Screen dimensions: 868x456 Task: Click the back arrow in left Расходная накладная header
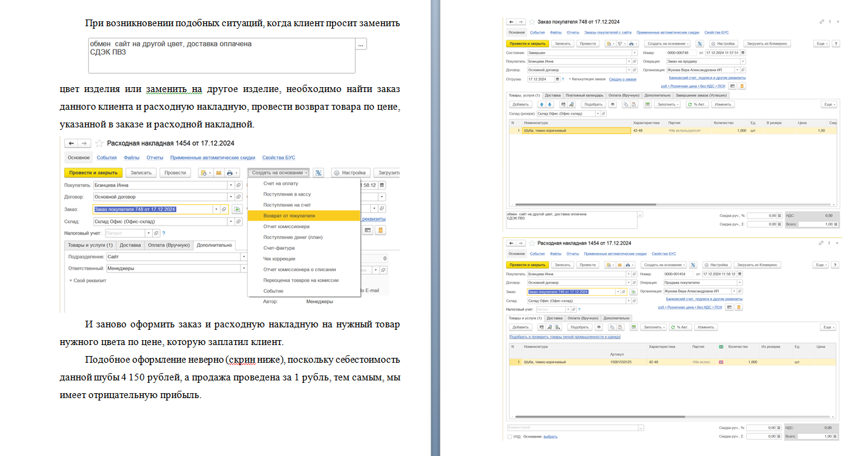pyautogui.click(x=71, y=143)
